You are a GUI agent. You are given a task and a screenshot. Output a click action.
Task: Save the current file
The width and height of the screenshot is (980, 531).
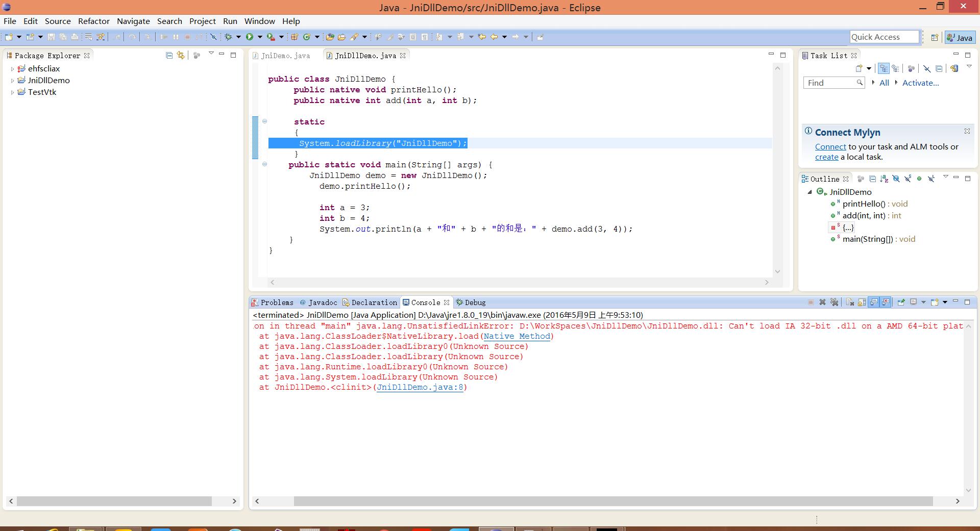click(51, 37)
